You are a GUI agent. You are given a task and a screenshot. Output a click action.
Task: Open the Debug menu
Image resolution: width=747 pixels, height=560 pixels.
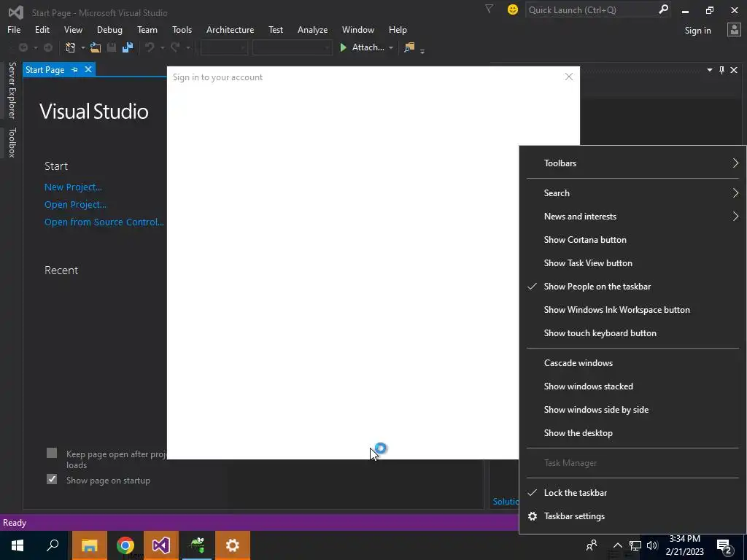(x=109, y=29)
